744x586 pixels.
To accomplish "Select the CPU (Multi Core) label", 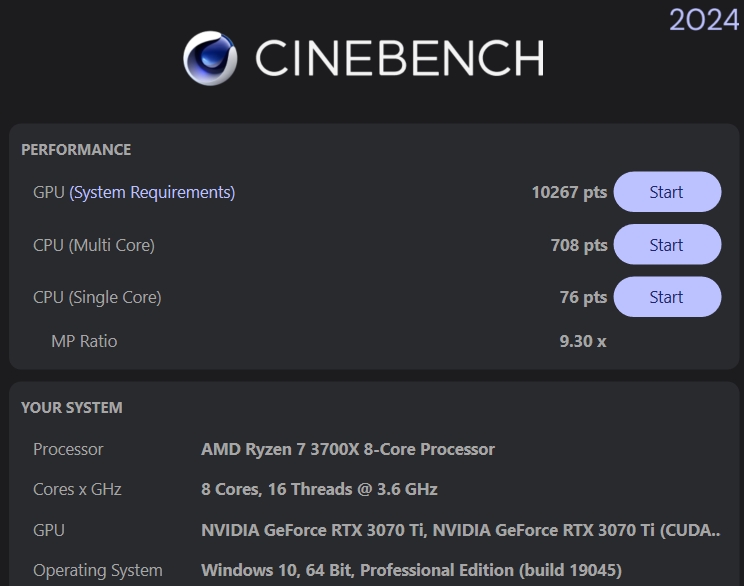I will tap(94, 245).
